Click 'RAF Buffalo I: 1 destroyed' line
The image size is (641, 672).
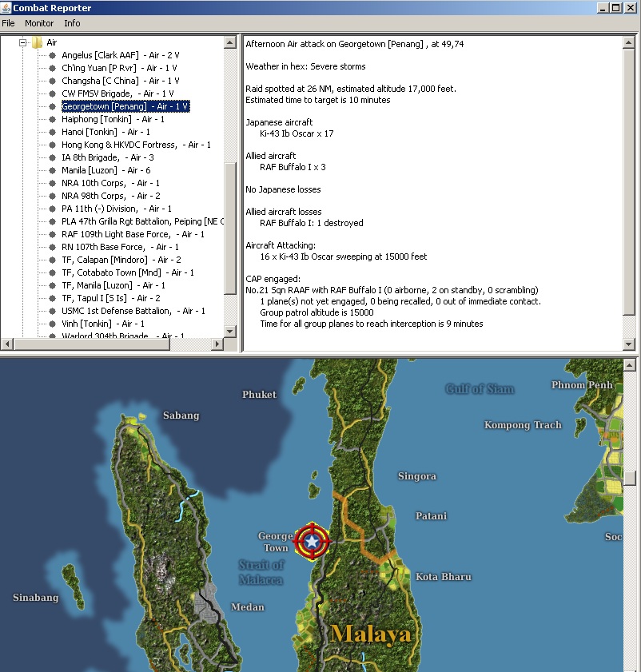pyautogui.click(x=311, y=223)
